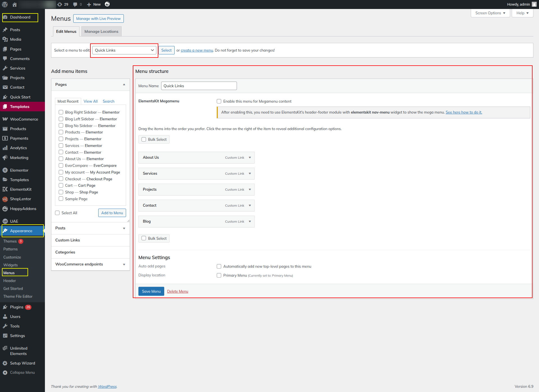The width and height of the screenshot is (539, 392).
Task: Open WooCommerce icon in sidebar
Action: [x=5, y=119]
